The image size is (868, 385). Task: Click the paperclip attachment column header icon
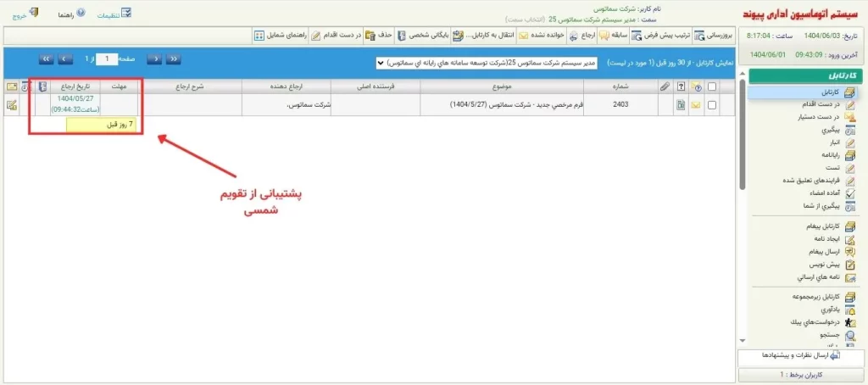(x=665, y=86)
